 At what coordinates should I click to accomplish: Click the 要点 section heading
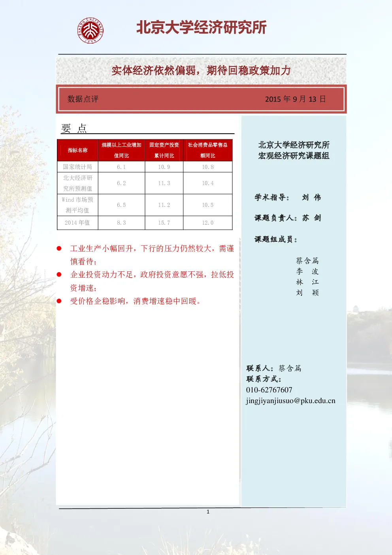pos(74,128)
